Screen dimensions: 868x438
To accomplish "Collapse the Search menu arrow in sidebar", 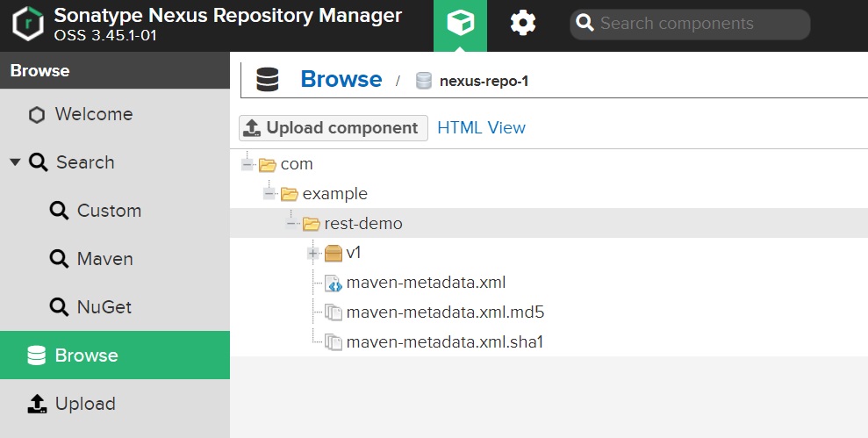I will [15, 162].
